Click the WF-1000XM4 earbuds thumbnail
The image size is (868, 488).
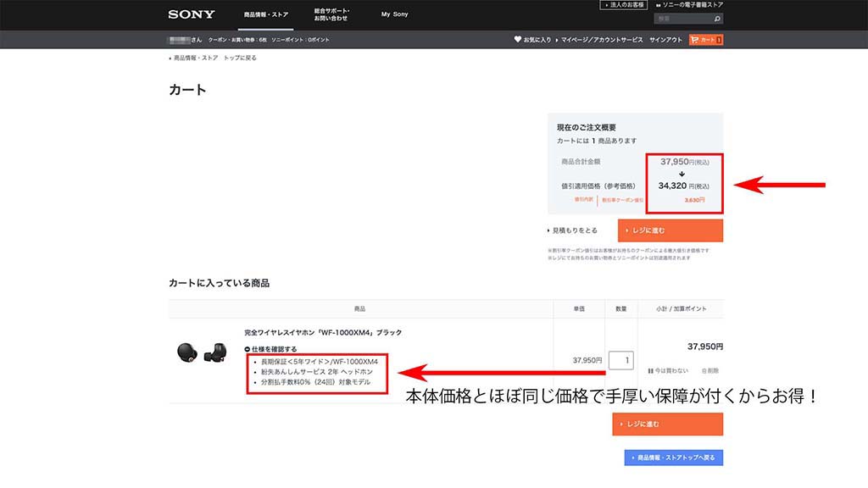(202, 352)
